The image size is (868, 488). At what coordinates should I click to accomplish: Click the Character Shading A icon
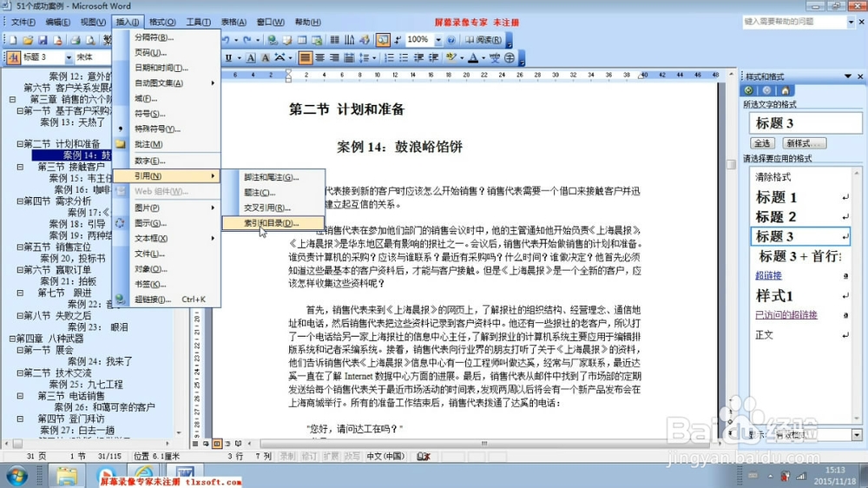click(265, 57)
